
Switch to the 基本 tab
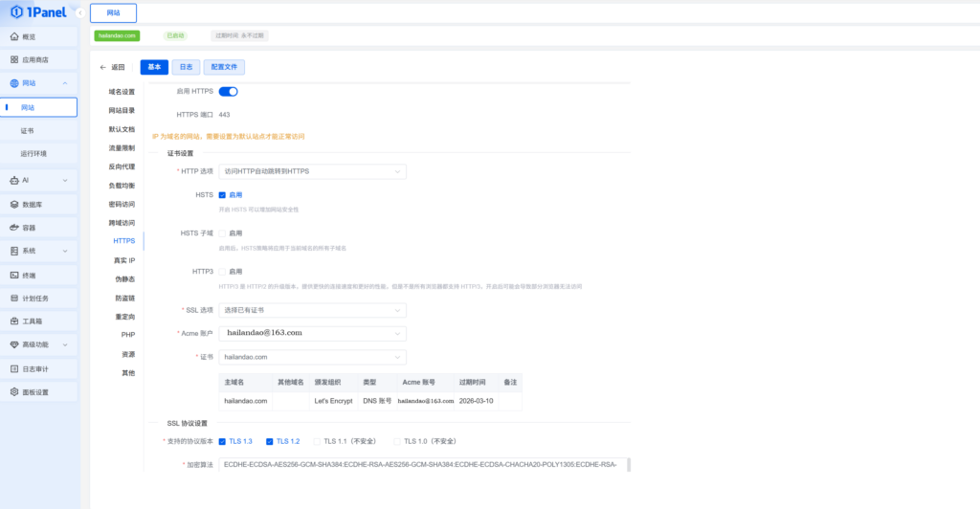pyautogui.click(x=154, y=67)
